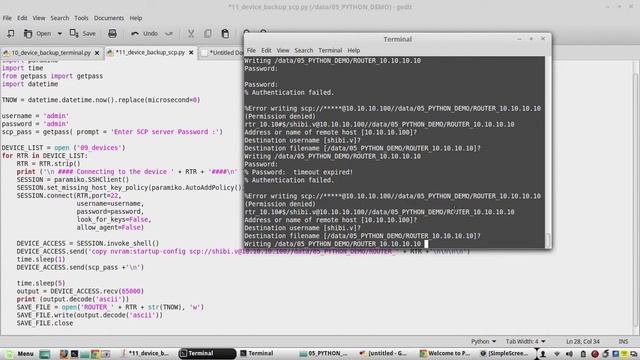Click the Paste clipboard icon
The height and width of the screenshot is (360, 640).
(225, 33)
